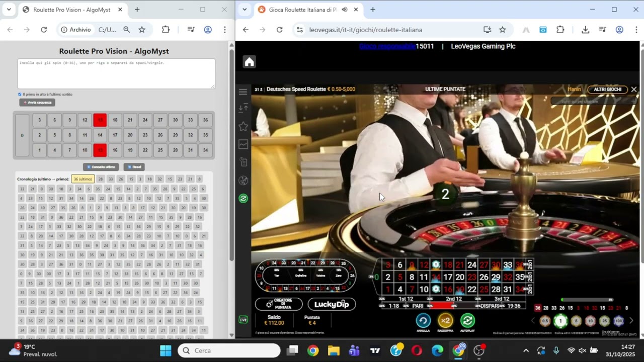Click the Cancella ultimo button
This screenshot has height=362, width=644.
point(101,167)
